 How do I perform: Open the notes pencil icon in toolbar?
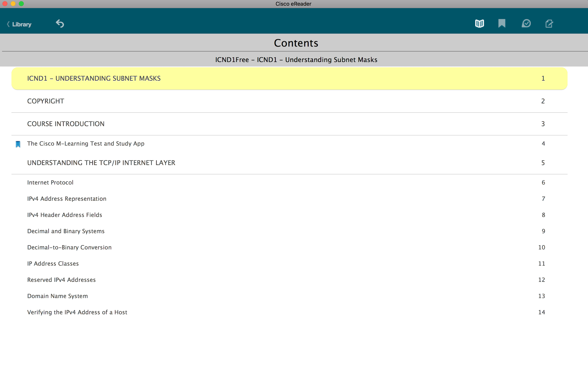(549, 23)
